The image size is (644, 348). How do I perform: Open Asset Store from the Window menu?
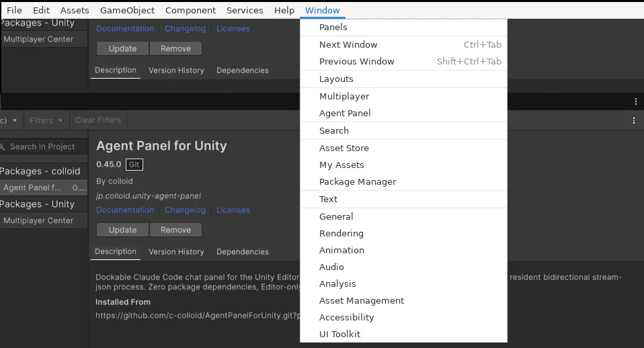pyautogui.click(x=403, y=148)
